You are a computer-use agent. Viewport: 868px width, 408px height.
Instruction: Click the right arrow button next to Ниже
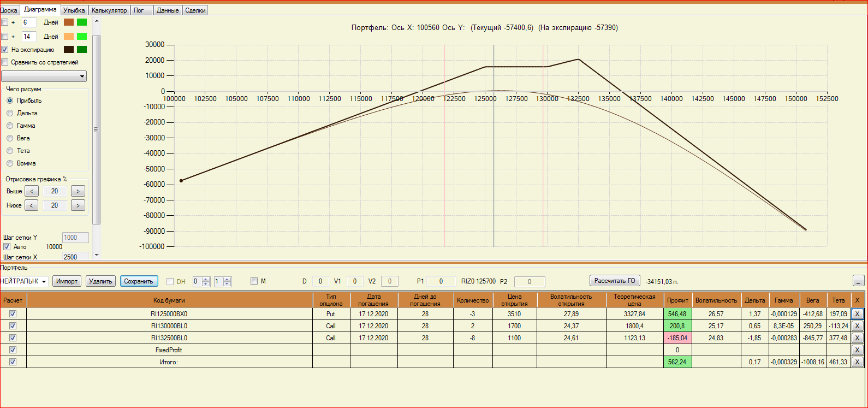click(78, 205)
